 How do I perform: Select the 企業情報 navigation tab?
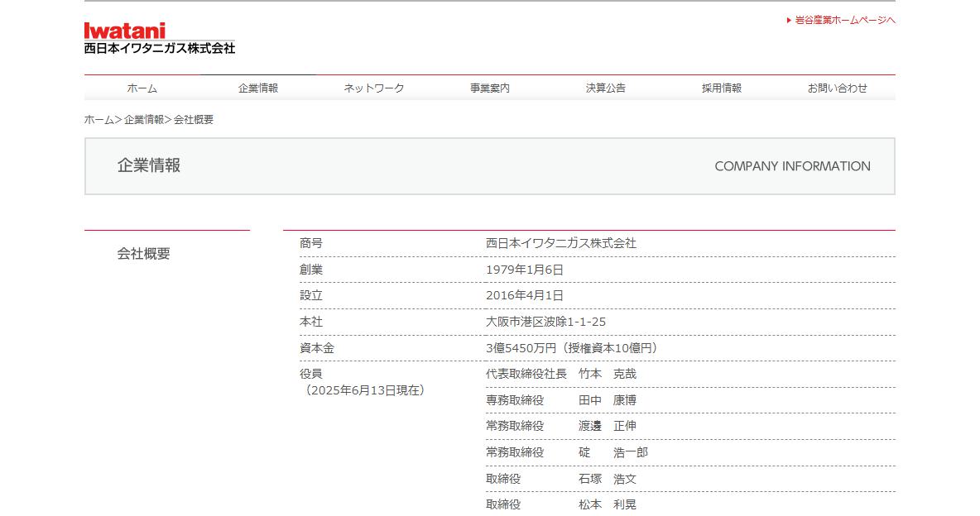pyautogui.click(x=258, y=88)
